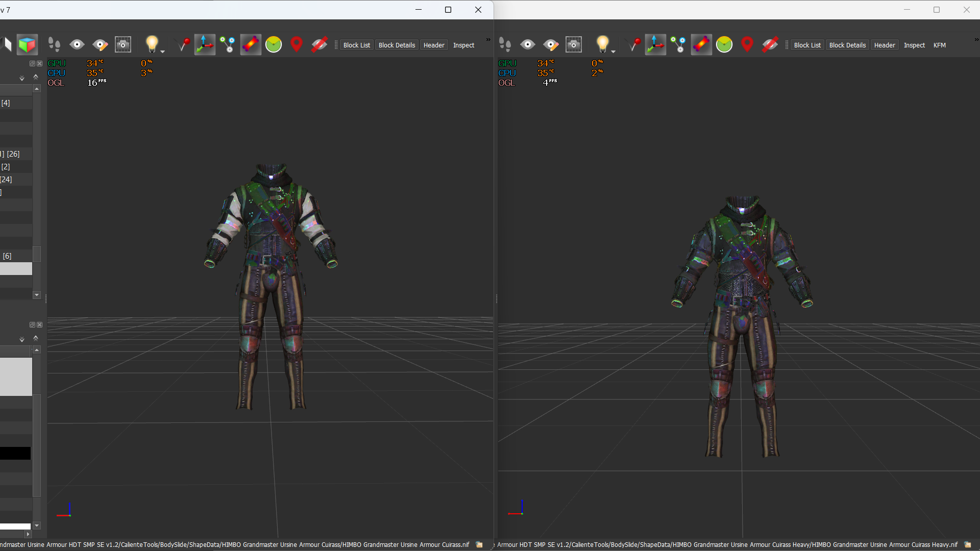Screen dimensions: 980x551
Task: Click the red pin marker icon in left toolbar
Action: coord(297,45)
